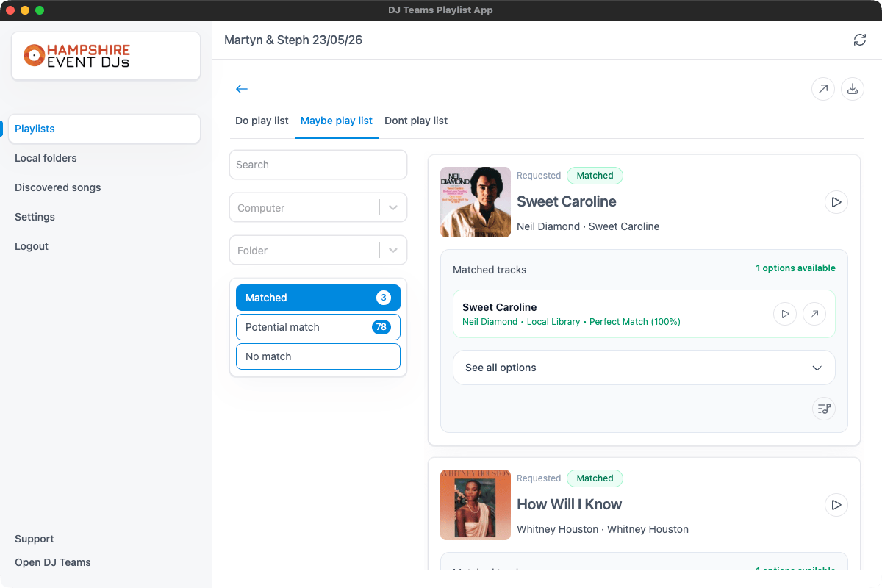Open the Folder dropdown
Image resolution: width=882 pixels, height=588 pixels.
tap(318, 250)
